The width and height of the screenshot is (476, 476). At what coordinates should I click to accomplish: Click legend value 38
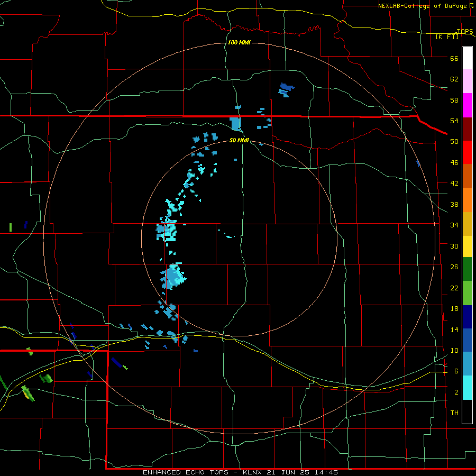(x=454, y=204)
